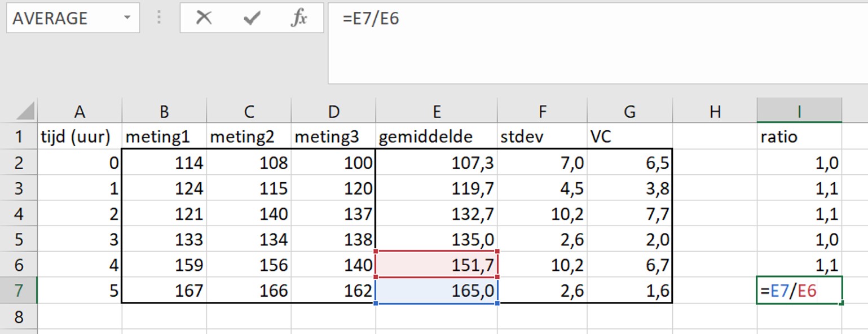Click the VC header cell

[x=629, y=137]
